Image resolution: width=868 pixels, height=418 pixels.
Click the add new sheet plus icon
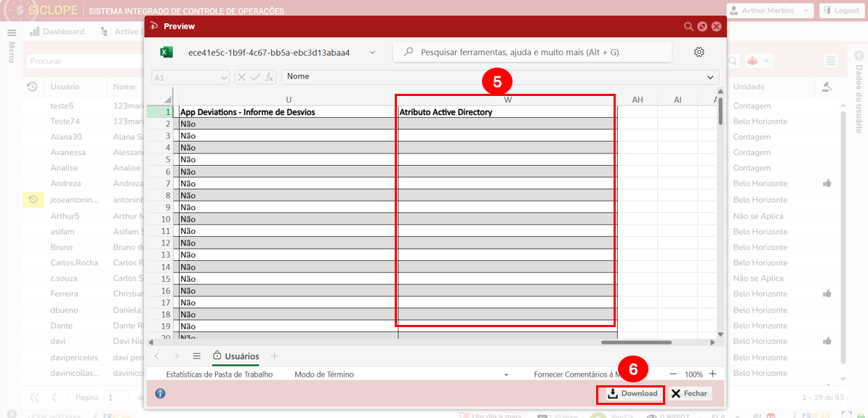click(x=274, y=356)
